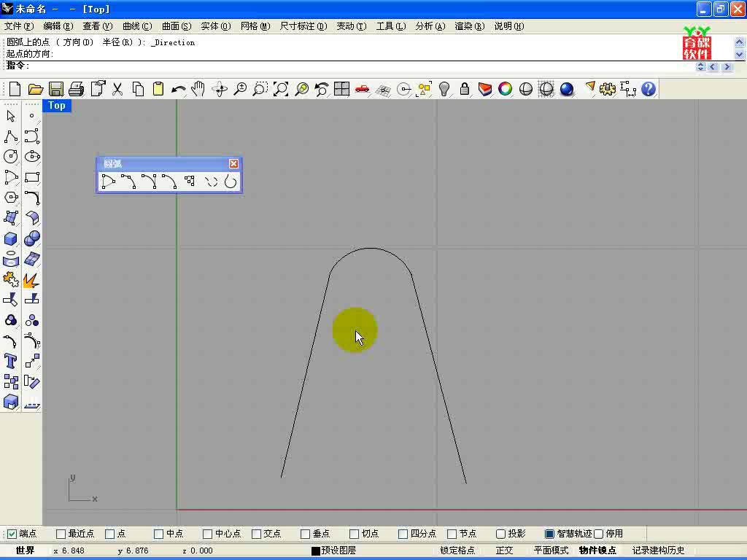Click the blue render sphere icon
This screenshot has height=560, width=747.
pos(566,89)
